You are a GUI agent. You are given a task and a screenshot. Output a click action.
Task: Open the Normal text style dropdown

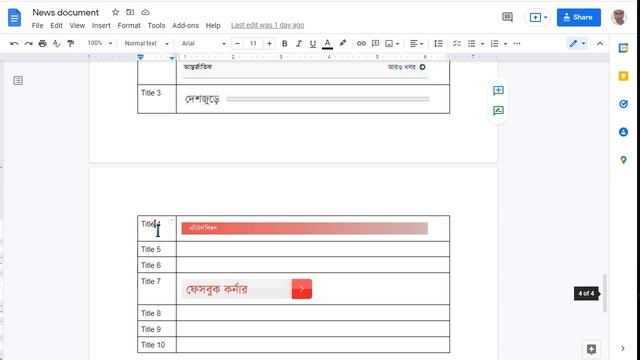point(146,43)
